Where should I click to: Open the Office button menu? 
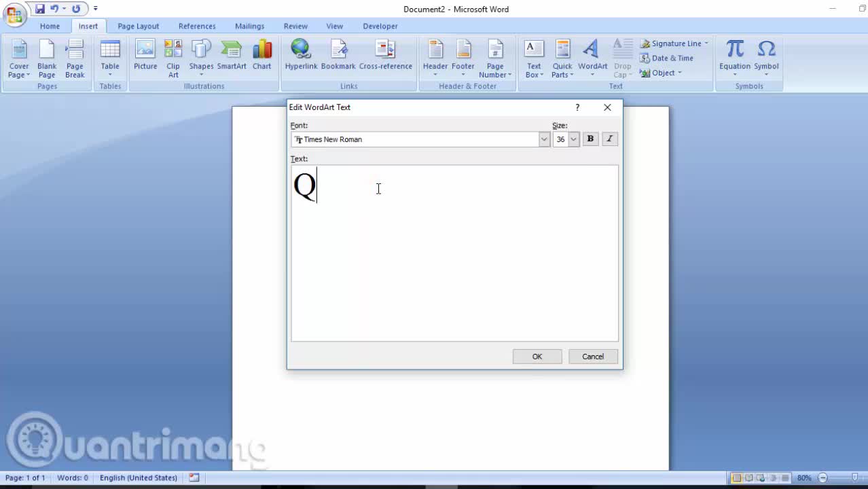tap(14, 14)
